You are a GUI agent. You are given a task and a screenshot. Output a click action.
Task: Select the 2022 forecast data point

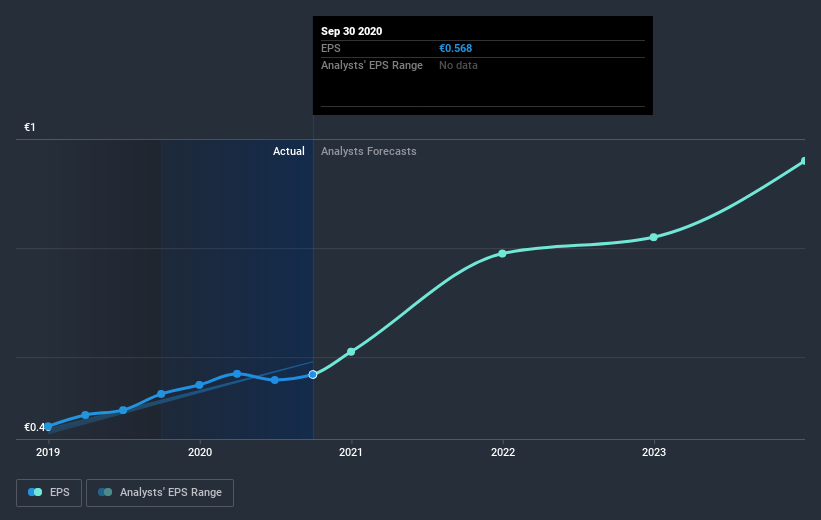(x=503, y=253)
